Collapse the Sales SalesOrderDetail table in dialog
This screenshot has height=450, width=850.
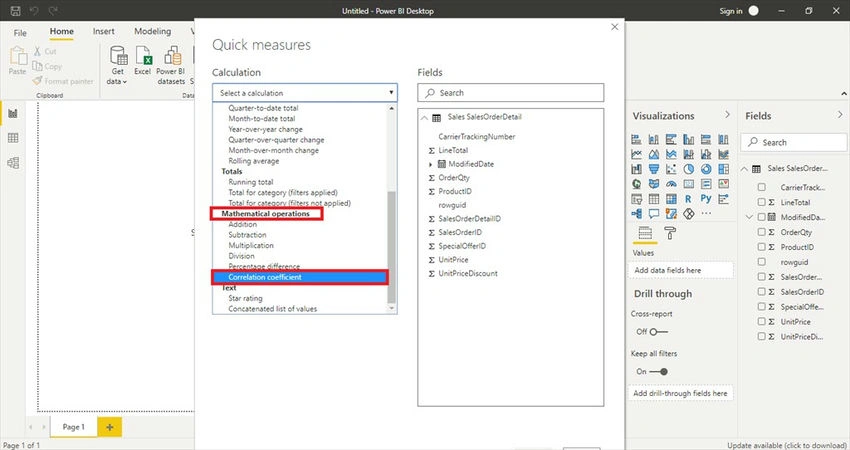pyautogui.click(x=424, y=118)
